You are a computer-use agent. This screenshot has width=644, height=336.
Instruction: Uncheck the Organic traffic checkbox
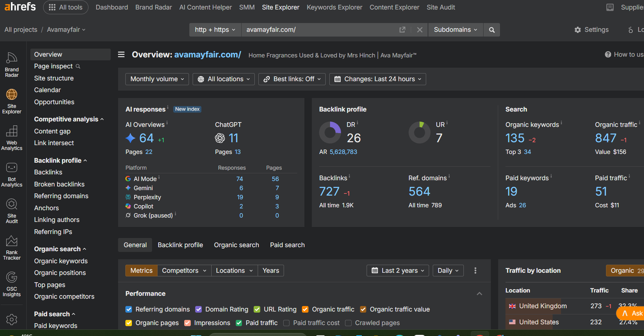point(305,309)
